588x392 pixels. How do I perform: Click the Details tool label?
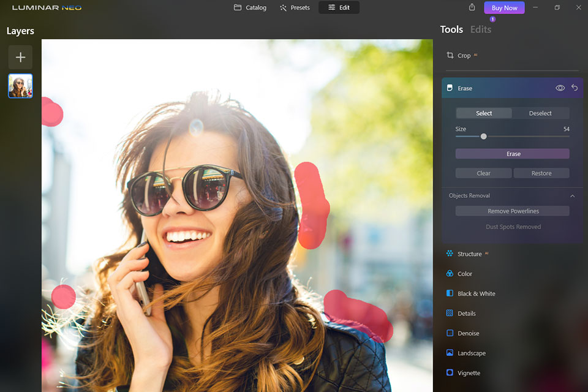click(x=467, y=313)
